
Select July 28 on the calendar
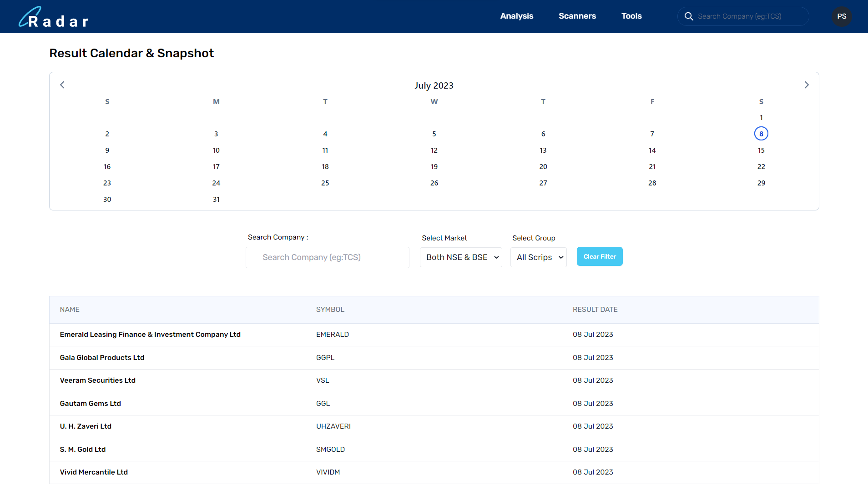point(652,183)
